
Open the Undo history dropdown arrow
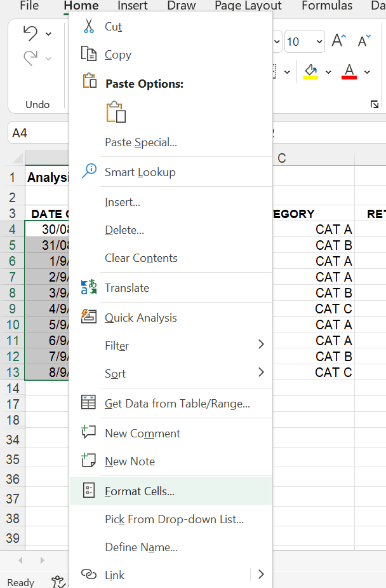click(x=49, y=34)
